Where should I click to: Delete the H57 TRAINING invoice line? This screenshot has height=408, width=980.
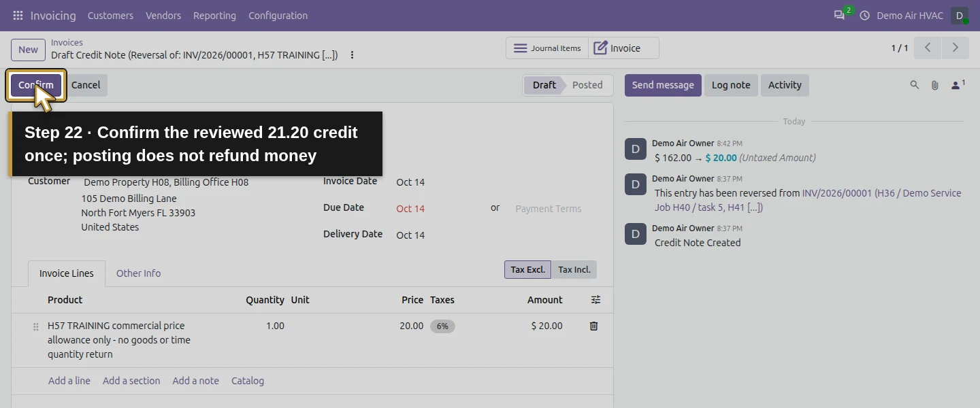(593, 326)
